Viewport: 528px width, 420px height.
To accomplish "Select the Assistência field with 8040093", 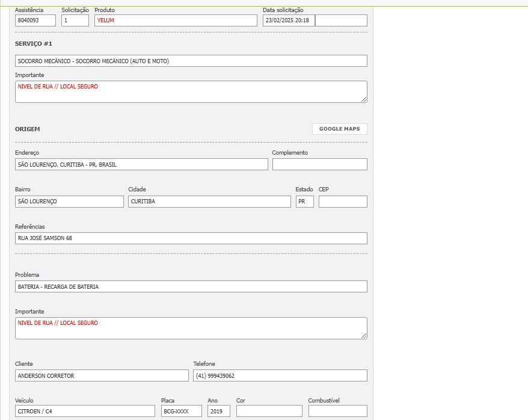I will click(x=35, y=20).
